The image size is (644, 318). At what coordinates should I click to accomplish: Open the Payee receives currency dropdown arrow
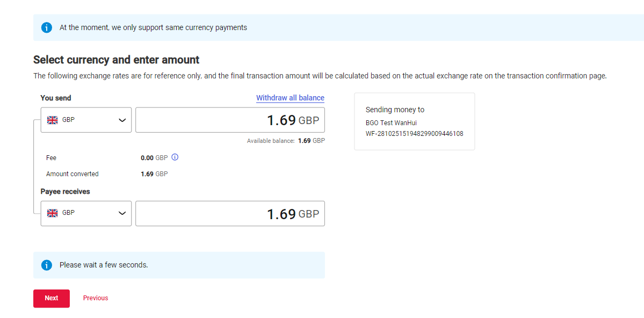[x=122, y=213]
